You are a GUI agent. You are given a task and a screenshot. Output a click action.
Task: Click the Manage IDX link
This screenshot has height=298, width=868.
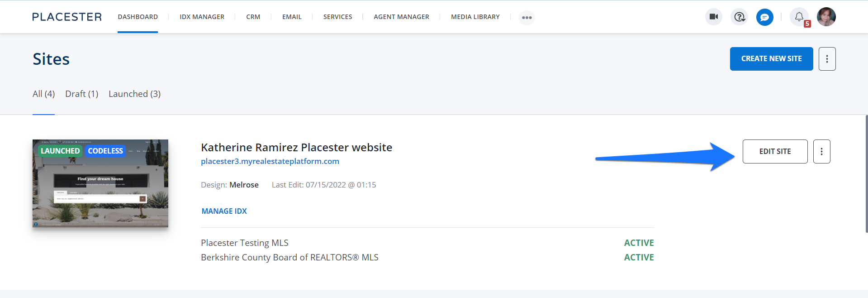[x=224, y=211]
